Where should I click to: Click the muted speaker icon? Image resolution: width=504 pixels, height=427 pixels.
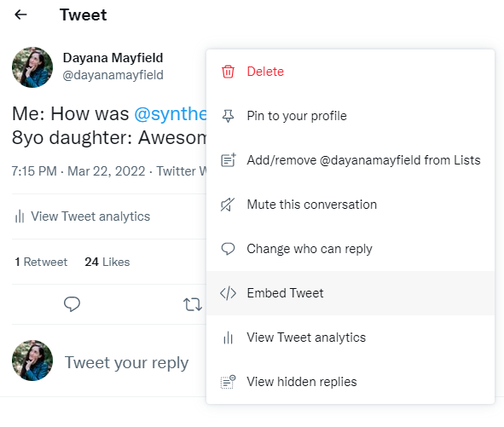pyautogui.click(x=228, y=205)
